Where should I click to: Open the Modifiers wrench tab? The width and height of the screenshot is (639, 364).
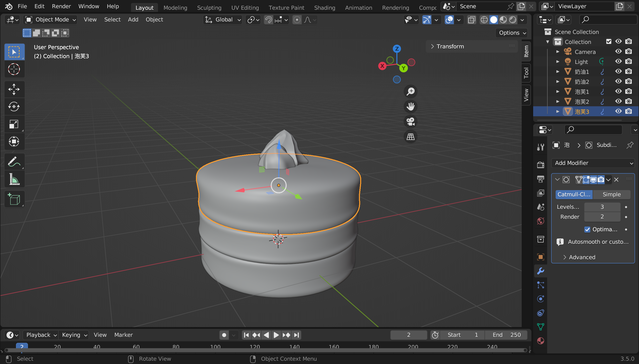[x=540, y=271]
